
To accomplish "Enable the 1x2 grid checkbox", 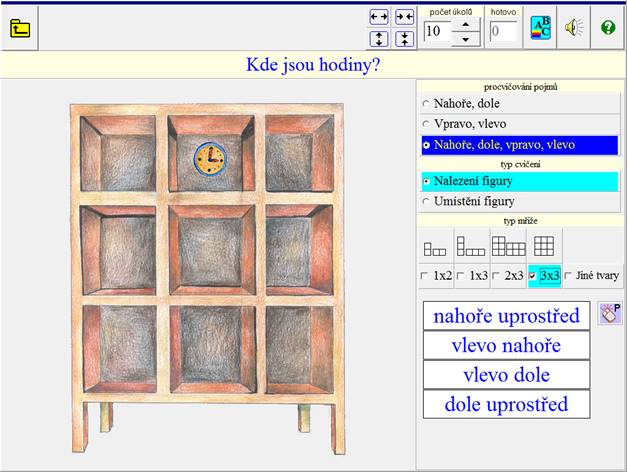I will 424,276.
